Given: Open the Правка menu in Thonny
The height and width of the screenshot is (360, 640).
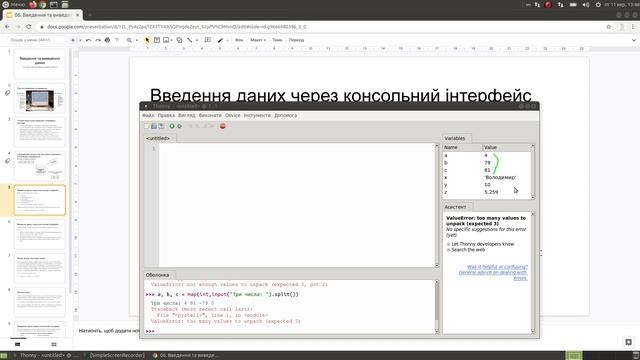Looking at the screenshot, I should pos(166,116).
